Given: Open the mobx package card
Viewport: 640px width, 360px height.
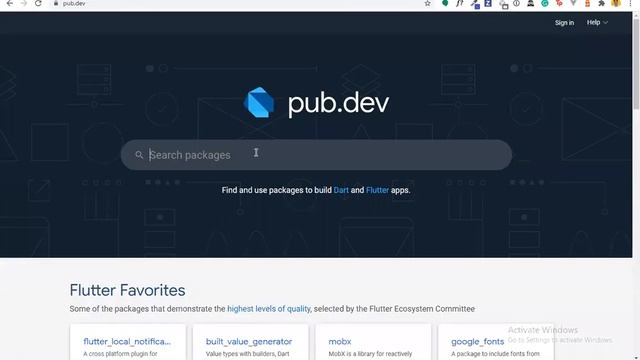Looking at the screenshot, I should click(x=373, y=342).
